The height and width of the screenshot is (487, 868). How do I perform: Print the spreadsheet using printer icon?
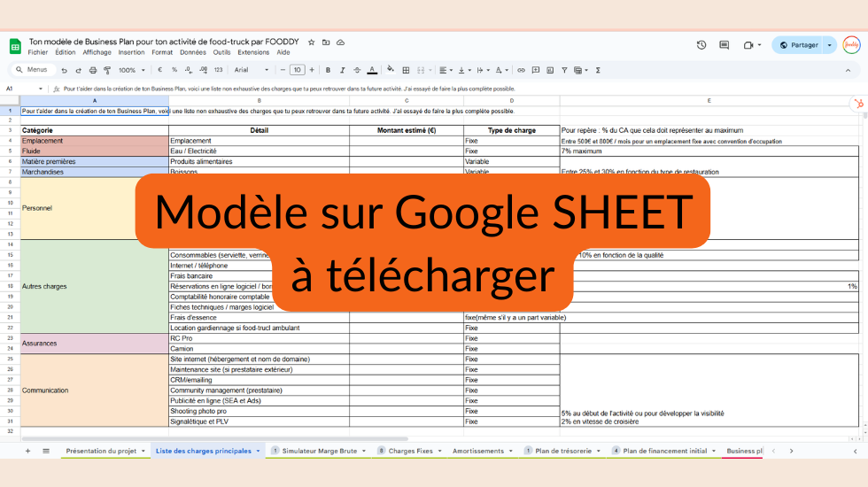tap(91, 70)
